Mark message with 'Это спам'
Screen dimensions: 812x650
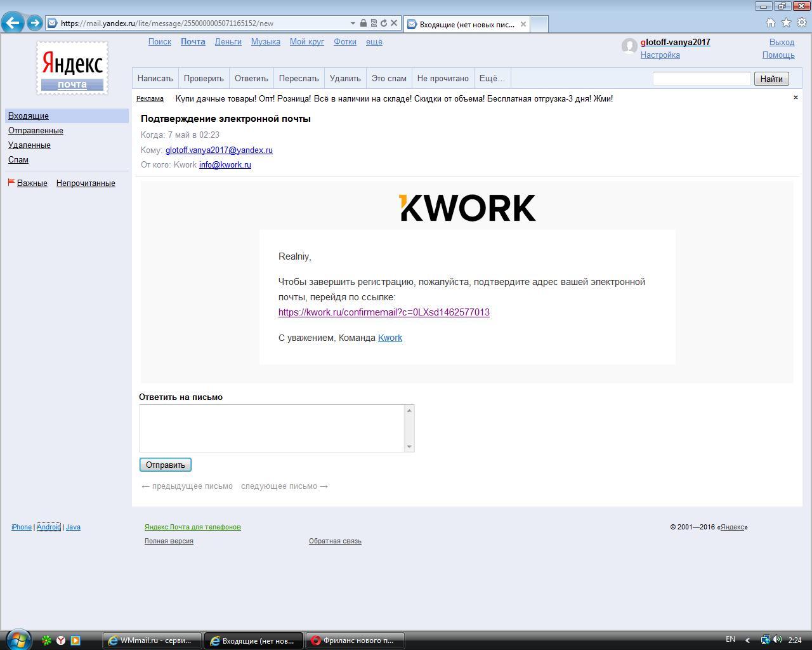click(x=389, y=78)
